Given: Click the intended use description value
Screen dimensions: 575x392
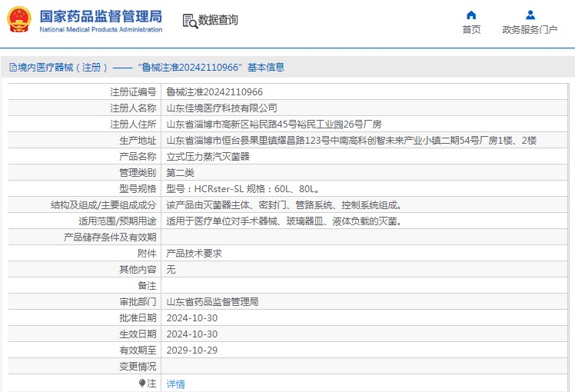Looking at the screenshot, I should pos(284,221).
